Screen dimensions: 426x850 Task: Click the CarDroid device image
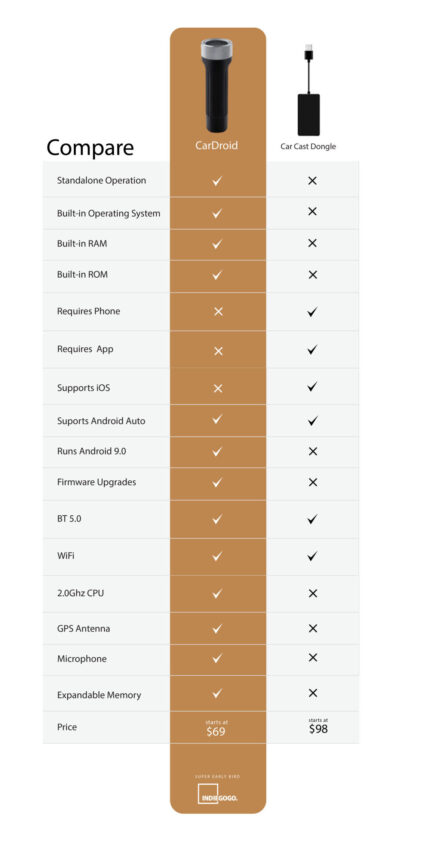pyautogui.click(x=217, y=87)
